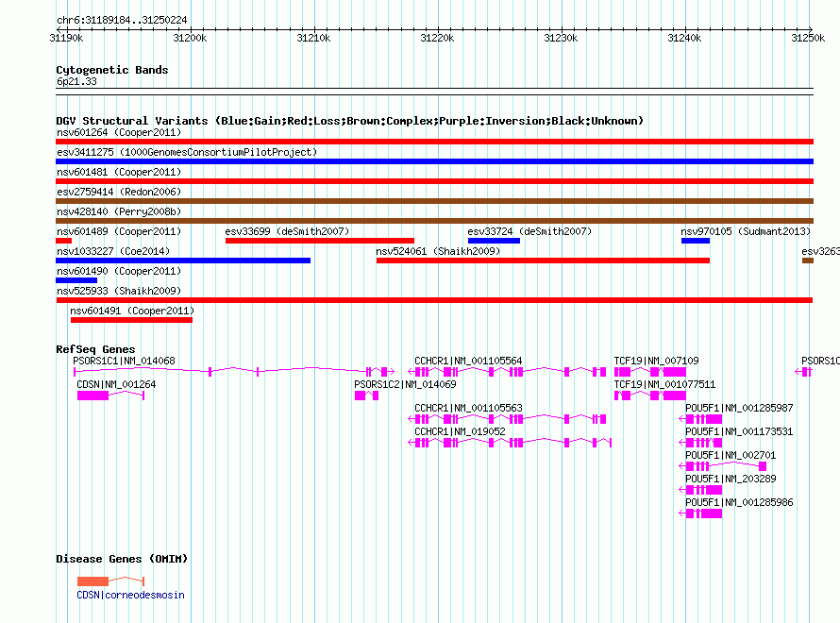
Task: Click CCHCR1|NM_001105564 transcript glyph
Action: 508,371
